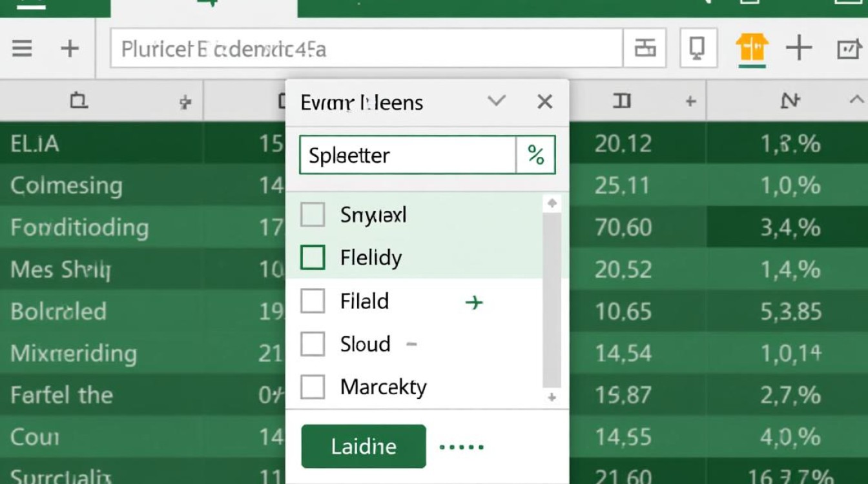Viewport: 868px width, 484px height.
Task: Click the percent icon beside Splaetter field
Action: coord(535,155)
